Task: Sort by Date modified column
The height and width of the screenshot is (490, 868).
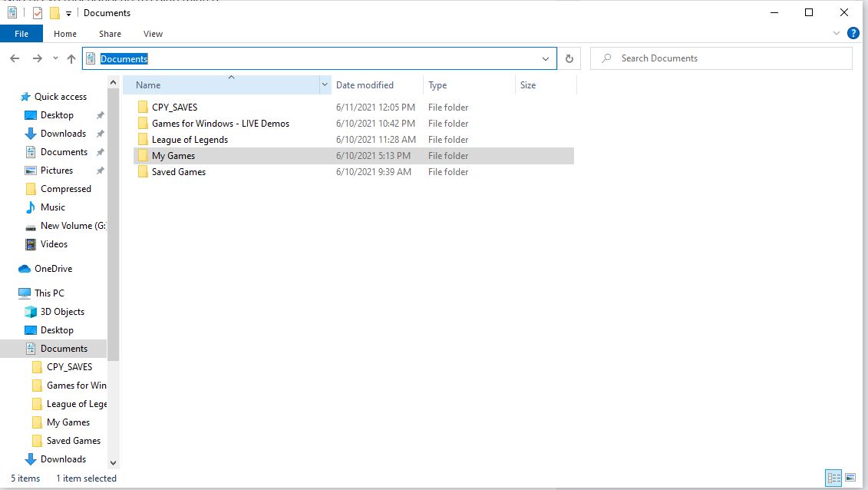Action: (x=365, y=85)
